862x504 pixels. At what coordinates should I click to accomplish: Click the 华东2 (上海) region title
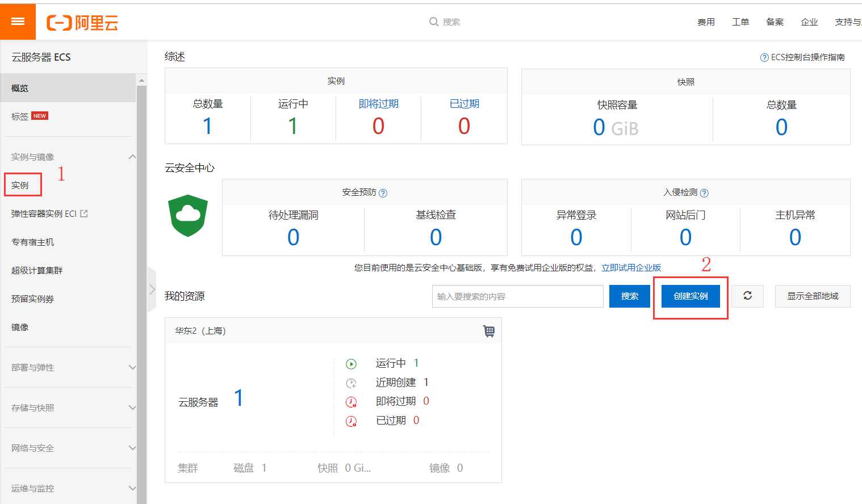pyautogui.click(x=200, y=331)
